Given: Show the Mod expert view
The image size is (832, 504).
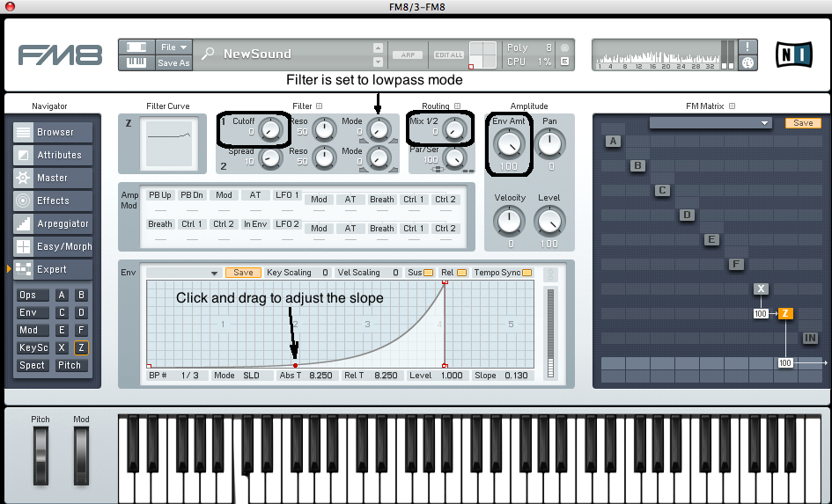Looking at the screenshot, I should [33, 330].
